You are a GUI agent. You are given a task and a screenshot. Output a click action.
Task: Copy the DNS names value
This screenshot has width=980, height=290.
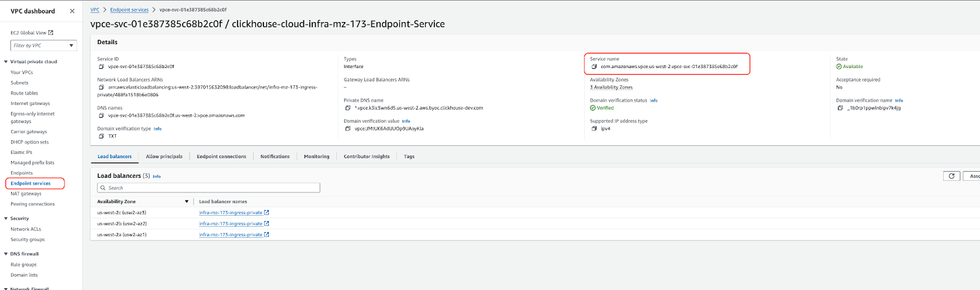[101, 116]
